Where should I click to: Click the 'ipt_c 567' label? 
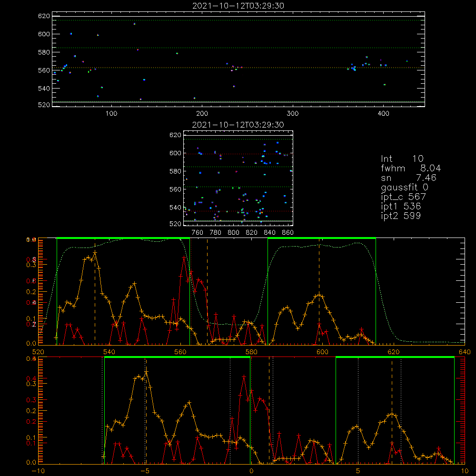tap(404, 197)
